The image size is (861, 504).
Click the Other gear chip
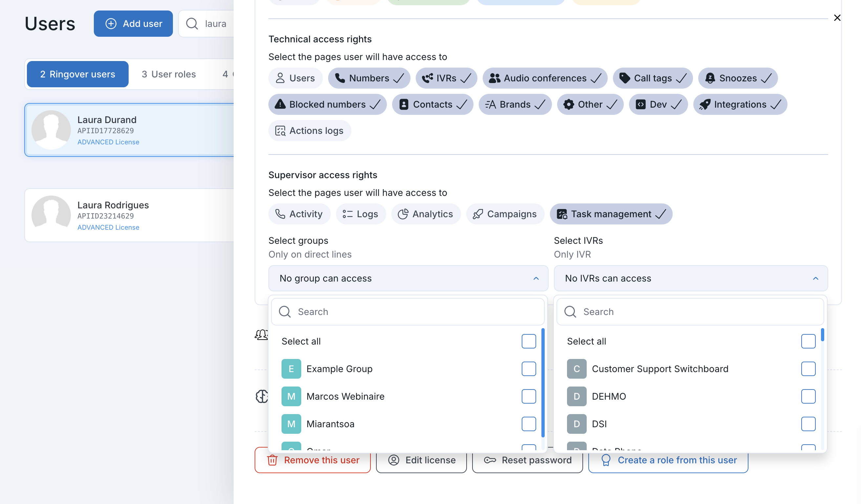(590, 105)
